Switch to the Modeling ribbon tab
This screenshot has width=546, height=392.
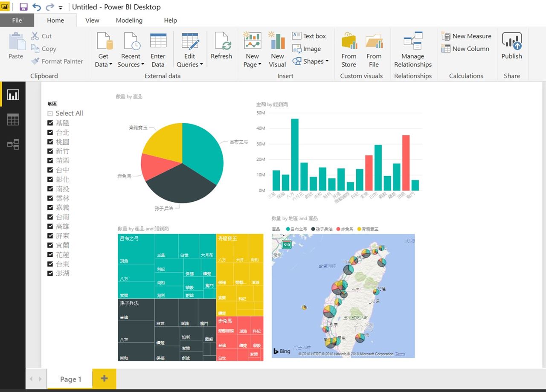click(129, 20)
